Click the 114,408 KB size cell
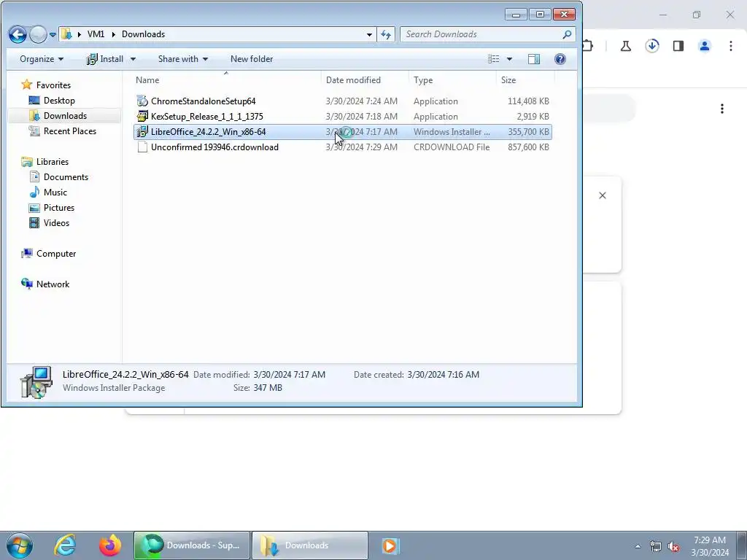 (x=528, y=101)
